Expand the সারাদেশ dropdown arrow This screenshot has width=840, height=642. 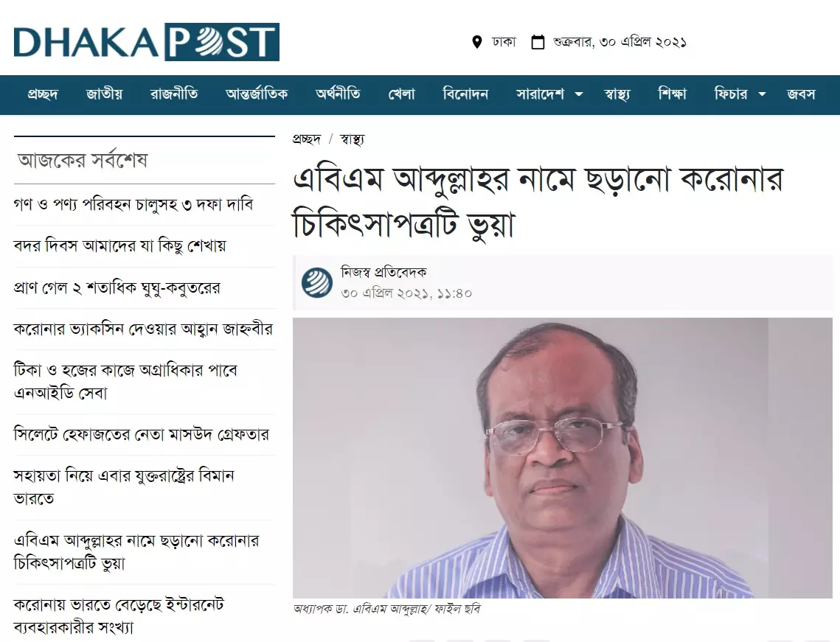(579, 94)
